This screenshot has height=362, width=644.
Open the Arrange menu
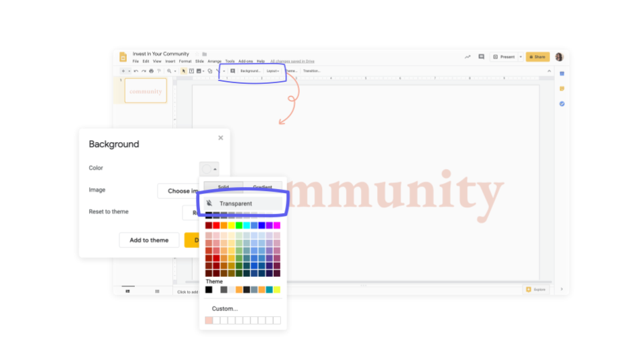(x=214, y=61)
